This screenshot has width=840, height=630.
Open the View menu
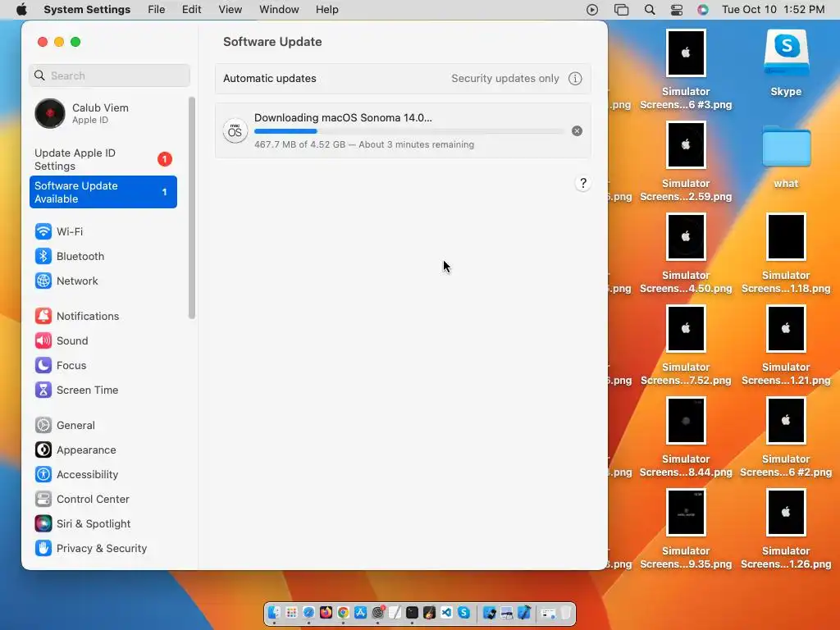pyautogui.click(x=230, y=10)
